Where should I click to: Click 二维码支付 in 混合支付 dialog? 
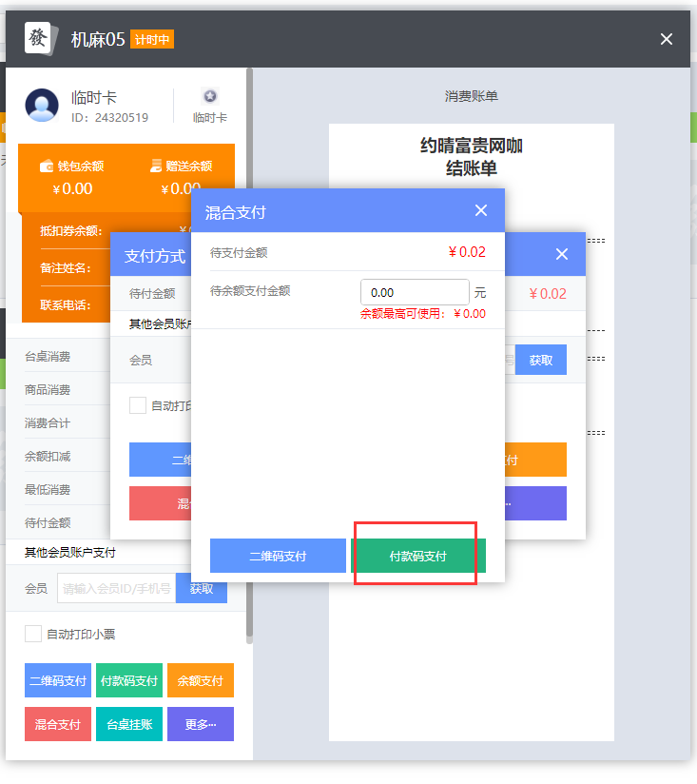278,556
